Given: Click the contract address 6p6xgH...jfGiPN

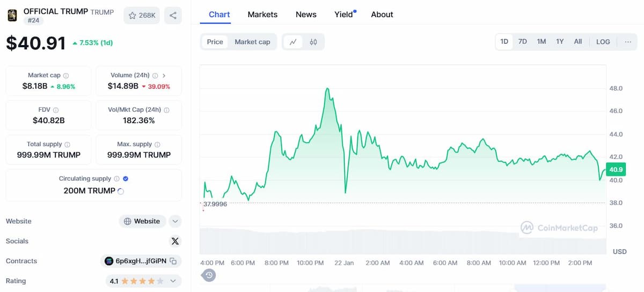Looking at the screenshot, I should [x=141, y=261].
